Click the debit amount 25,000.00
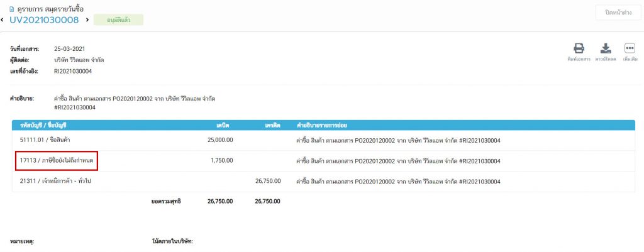The width and height of the screenshot is (644, 252). (220, 140)
